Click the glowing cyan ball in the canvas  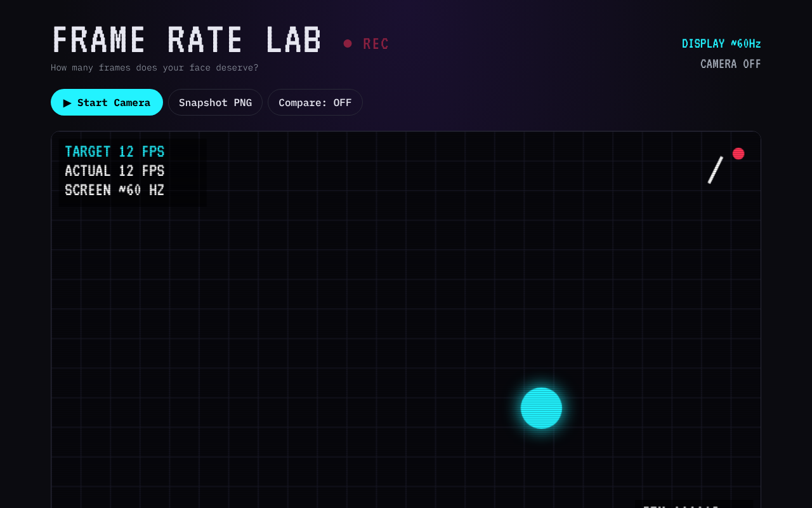click(541, 408)
